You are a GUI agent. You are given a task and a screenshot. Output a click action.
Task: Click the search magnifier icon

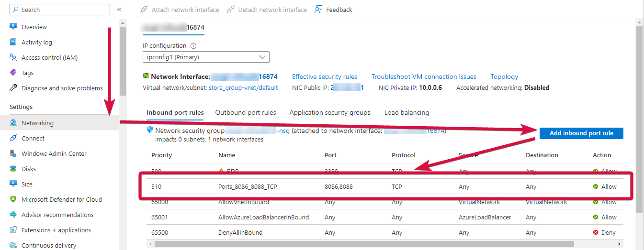(16, 10)
